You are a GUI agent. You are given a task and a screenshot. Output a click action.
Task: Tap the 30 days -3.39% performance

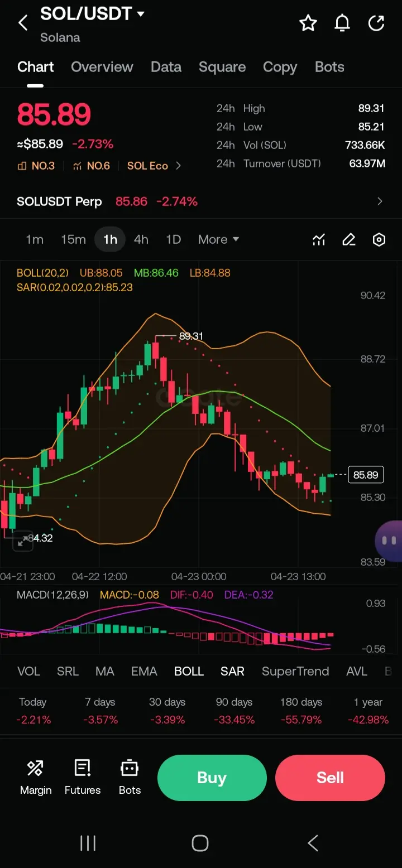coord(167,711)
